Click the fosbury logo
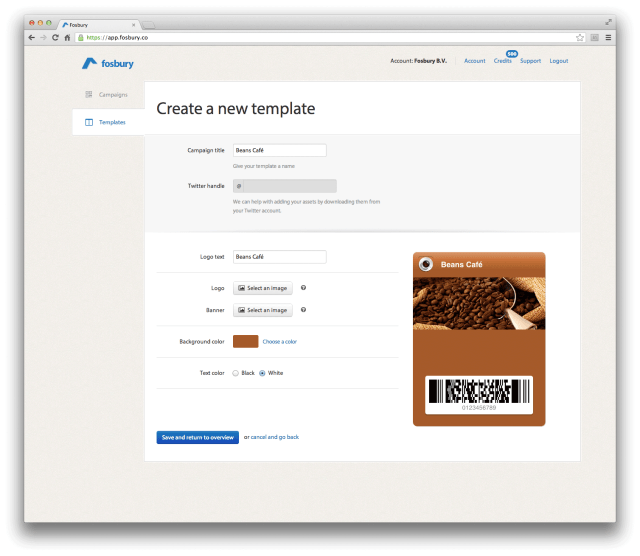 [108, 64]
